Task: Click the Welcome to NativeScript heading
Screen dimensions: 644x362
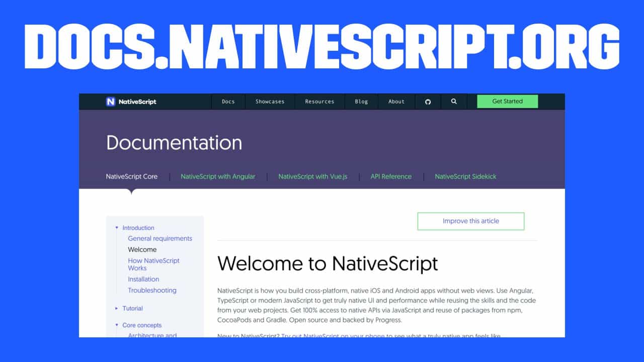Action: [328, 263]
